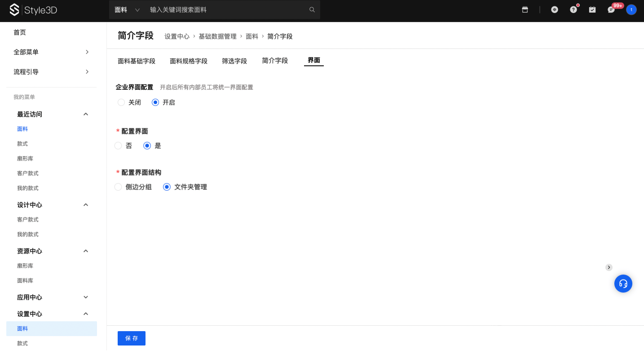Switch to the 筛选字段 tab
The width and height of the screenshot is (644, 354).
(x=234, y=61)
